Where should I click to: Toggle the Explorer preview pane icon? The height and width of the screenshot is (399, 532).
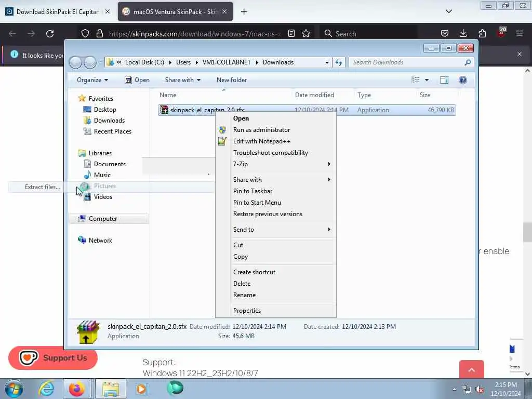444,80
